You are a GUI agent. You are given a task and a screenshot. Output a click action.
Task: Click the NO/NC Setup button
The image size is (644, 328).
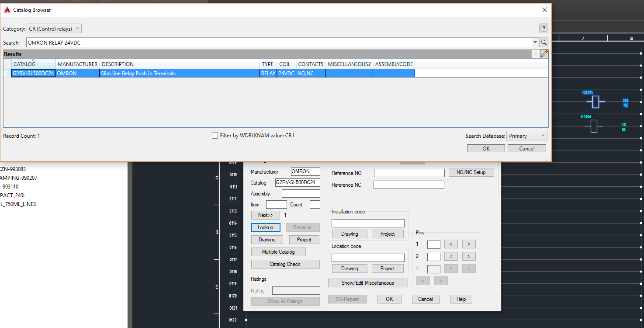471,172
